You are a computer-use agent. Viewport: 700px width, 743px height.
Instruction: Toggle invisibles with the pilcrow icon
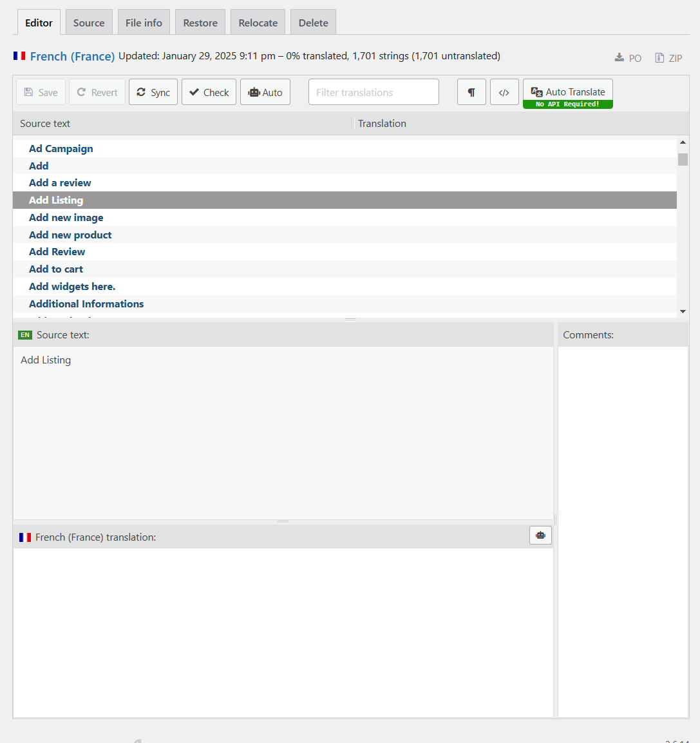(x=471, y=92)
